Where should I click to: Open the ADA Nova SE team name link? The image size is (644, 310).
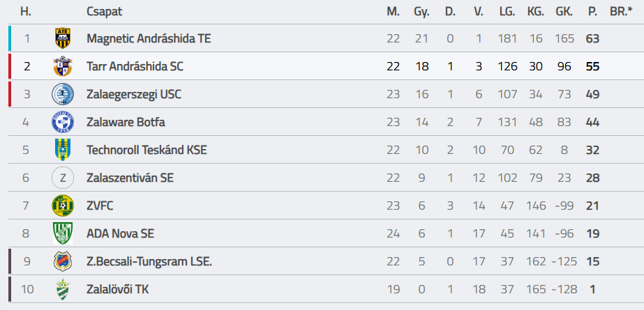click(x=120, y=234)
